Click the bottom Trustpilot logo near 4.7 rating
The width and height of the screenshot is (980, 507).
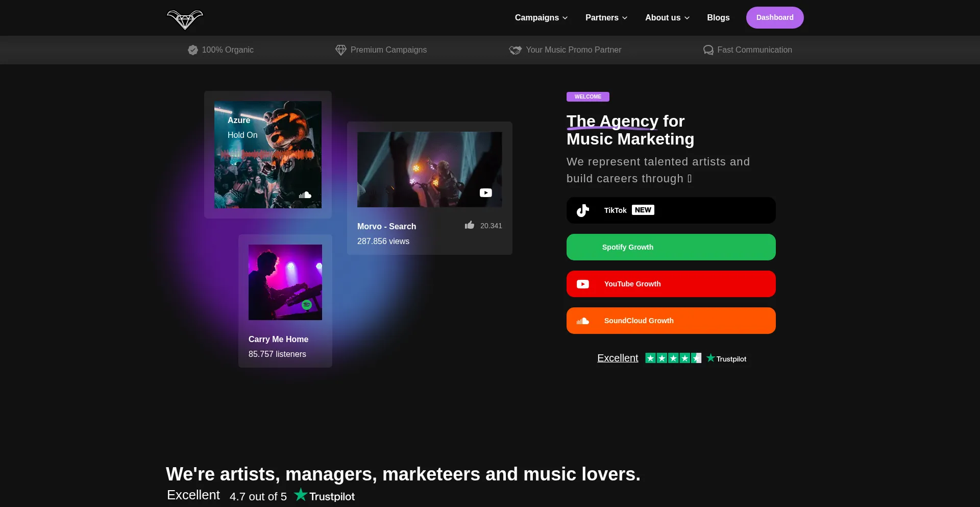(324, 495)
